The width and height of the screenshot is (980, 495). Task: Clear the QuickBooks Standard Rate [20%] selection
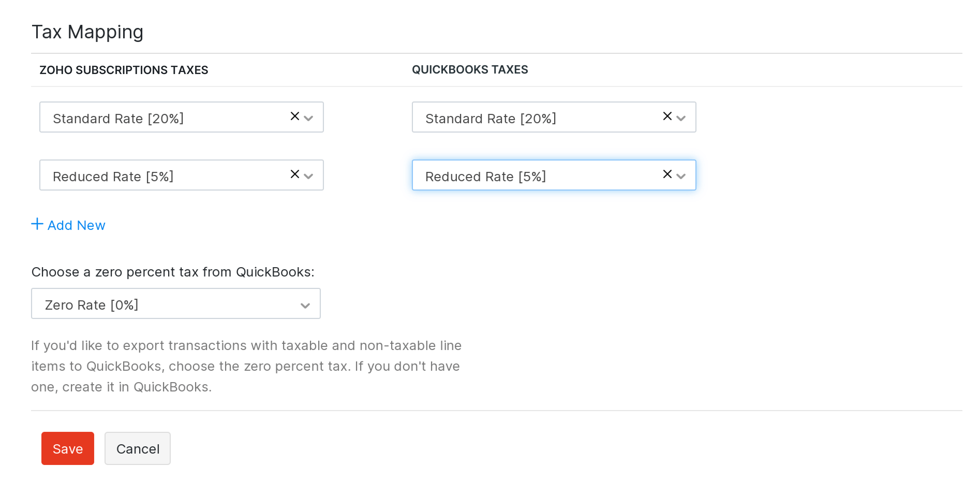coord(667,116)
